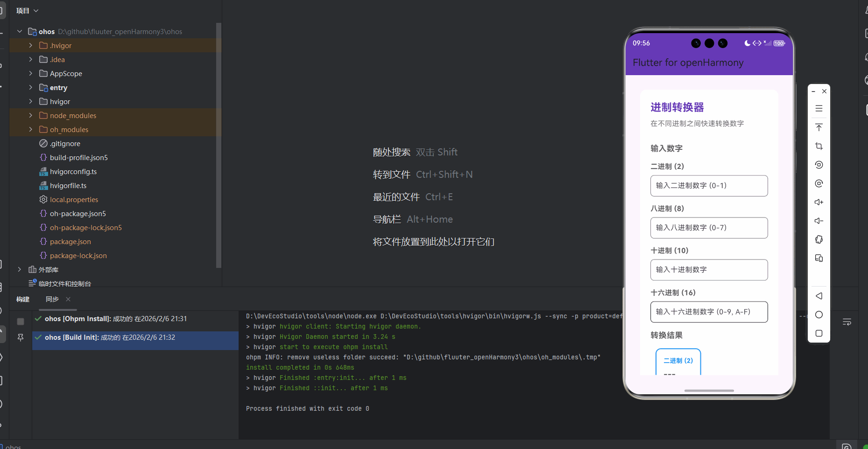Open the 项目 view dropdown
Image resolution: width=868 pixels, height=449 pixels.
27,11
